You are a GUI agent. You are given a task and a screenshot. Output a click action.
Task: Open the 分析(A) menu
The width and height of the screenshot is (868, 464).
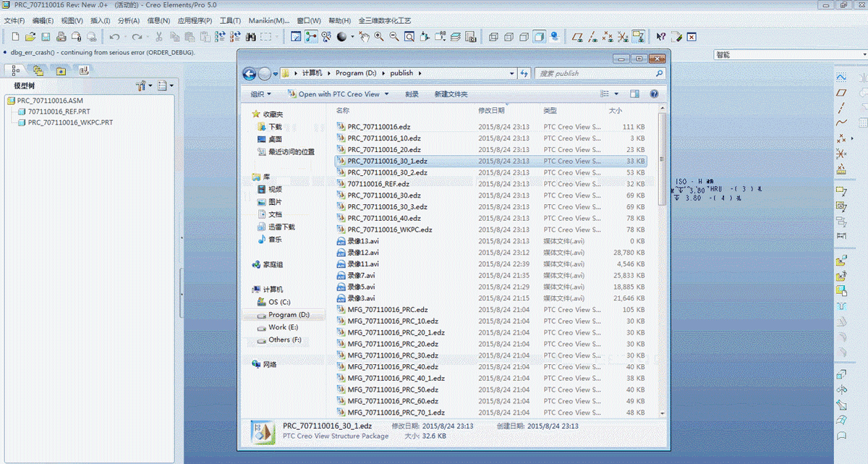click(x=128, y=20)
